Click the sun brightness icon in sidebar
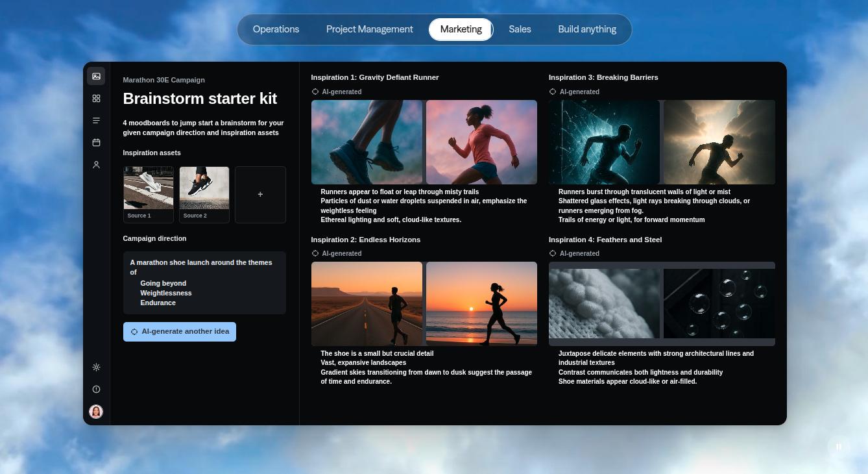 [96, 367]
